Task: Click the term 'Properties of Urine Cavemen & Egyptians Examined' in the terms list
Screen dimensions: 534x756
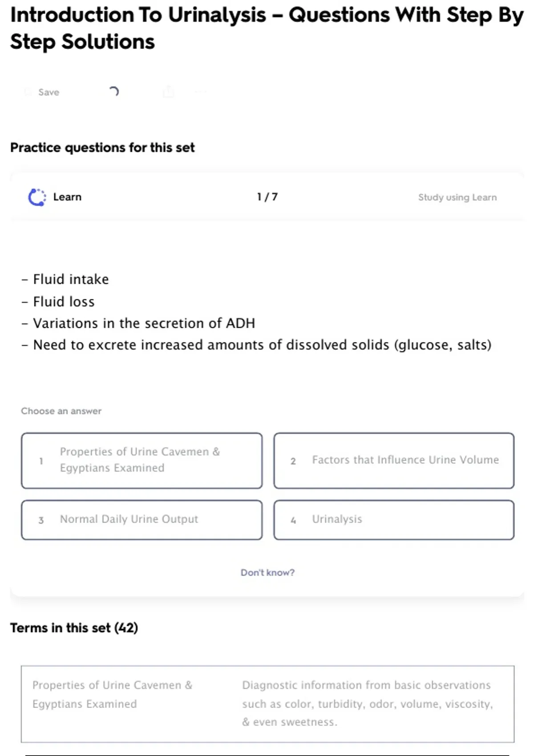Action: click(112, 694)
